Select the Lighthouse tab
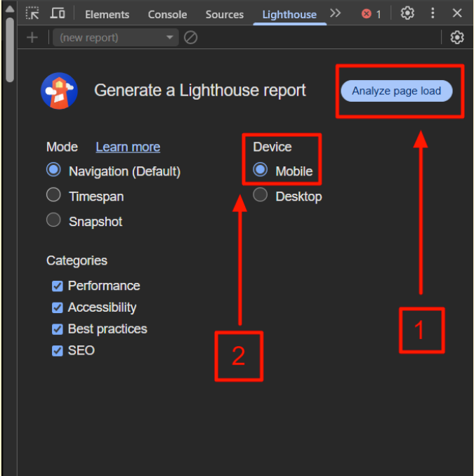 coord(289,15)
